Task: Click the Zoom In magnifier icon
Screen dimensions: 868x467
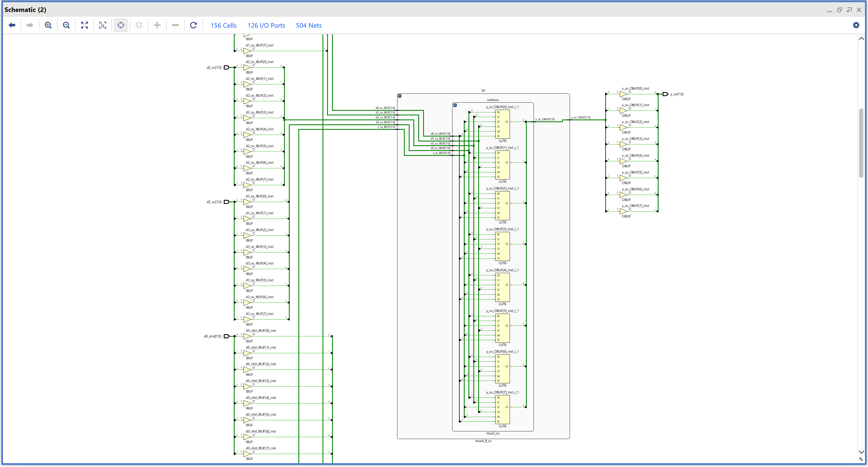Action: click(x=48, y=25)
